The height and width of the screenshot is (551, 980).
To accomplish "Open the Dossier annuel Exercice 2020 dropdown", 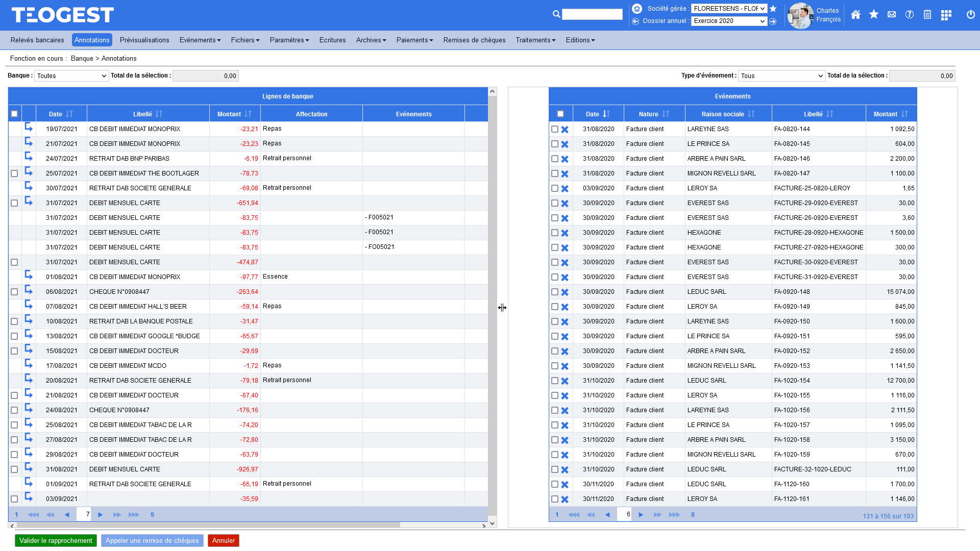I will 729,21.
